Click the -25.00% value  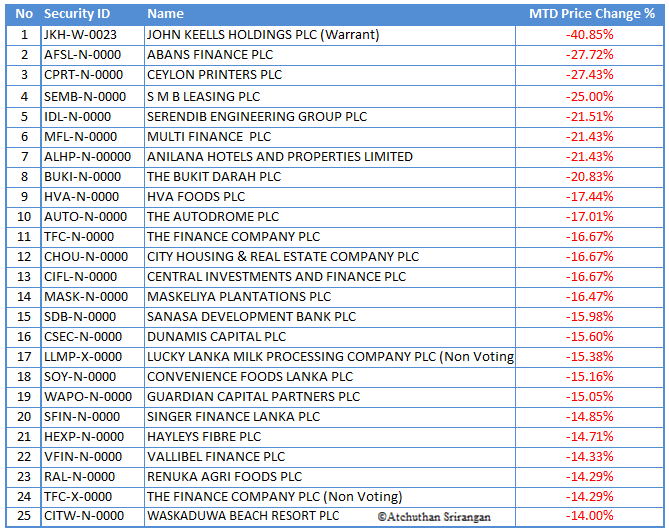590,96
